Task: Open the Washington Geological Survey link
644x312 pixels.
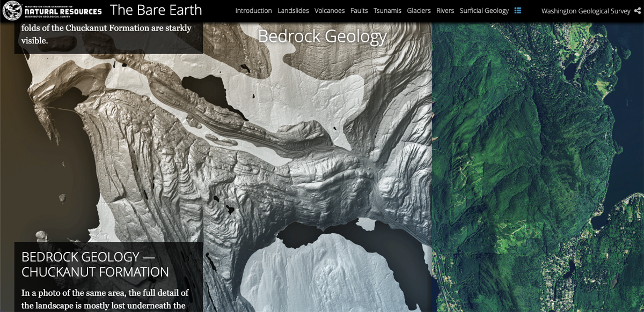Action: pos(586,11)
